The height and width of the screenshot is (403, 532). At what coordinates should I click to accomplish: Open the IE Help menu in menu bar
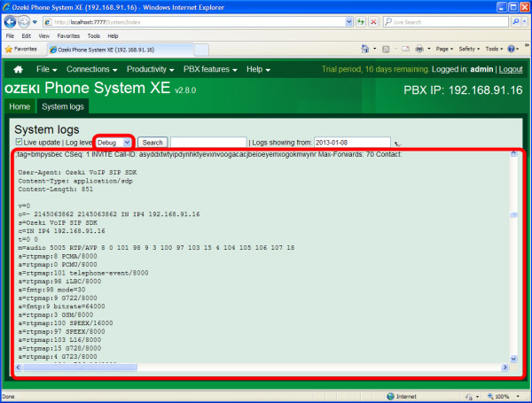[x=113, y=36]
